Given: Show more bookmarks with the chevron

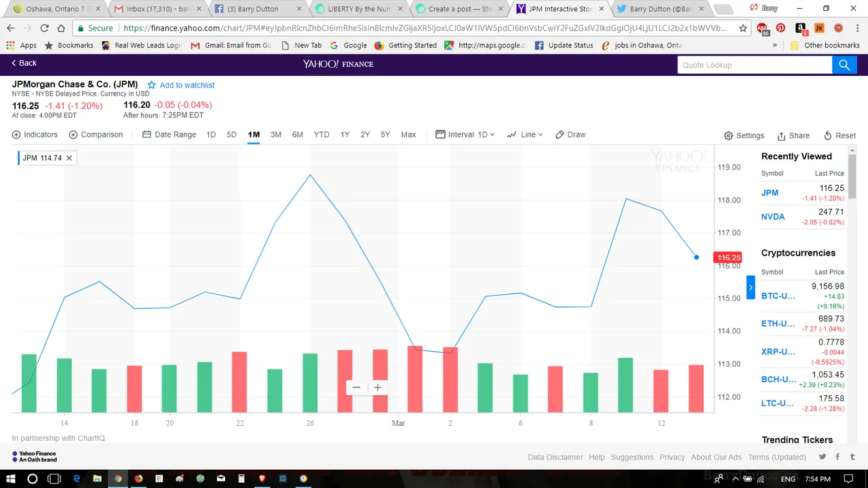Looking at the screenshot, I should click(x=775, y=45).
